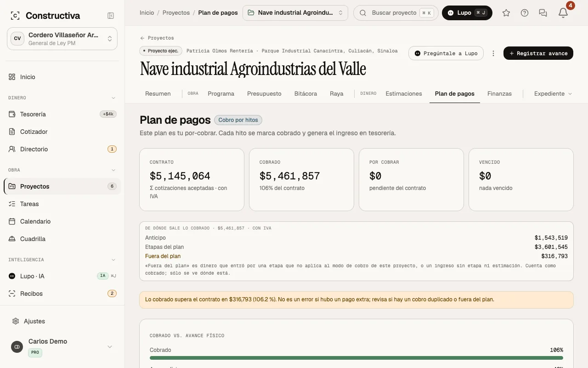This screenshot has height=368, width=588.
Task: Collapse the sidebar with the panel icon
Action: click(x=111, y=16)
